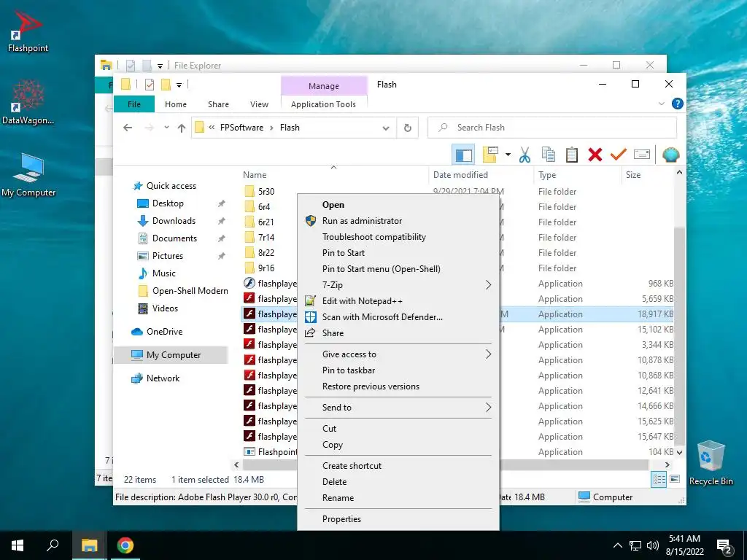Toggle the navigation pane toolbar icon
The width and height of the screenshot is (747, 560).
pos(463,155)
